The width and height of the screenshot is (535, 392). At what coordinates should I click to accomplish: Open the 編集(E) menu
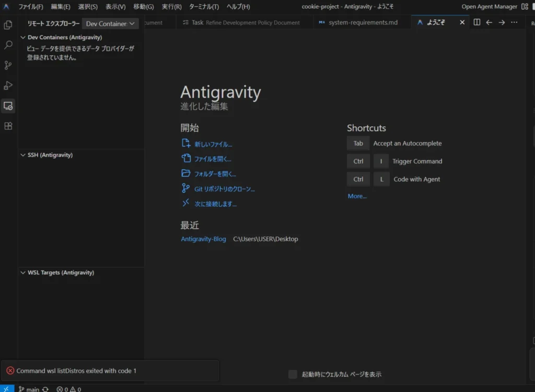click(x=61, y=6)
